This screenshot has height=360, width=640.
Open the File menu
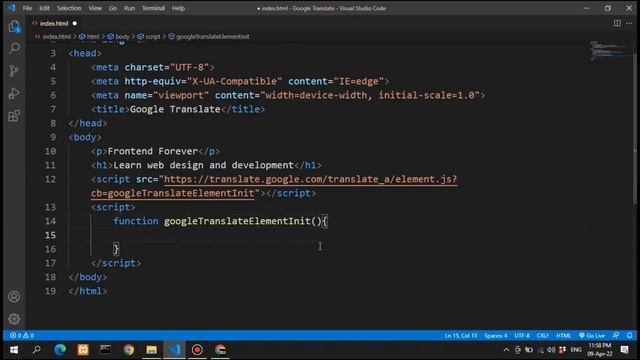tap(27, 8)
